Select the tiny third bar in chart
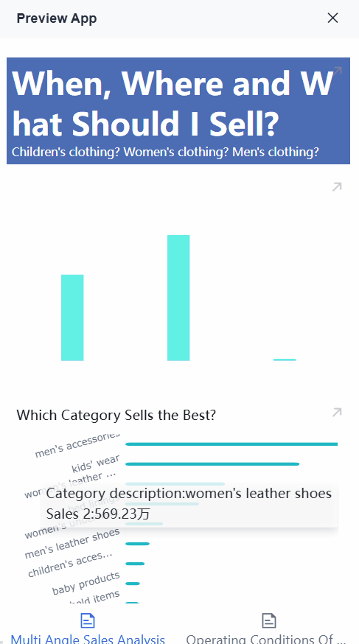Image resolution: width=359 pixels, height=644 pixels. click(x=285, y=360)
